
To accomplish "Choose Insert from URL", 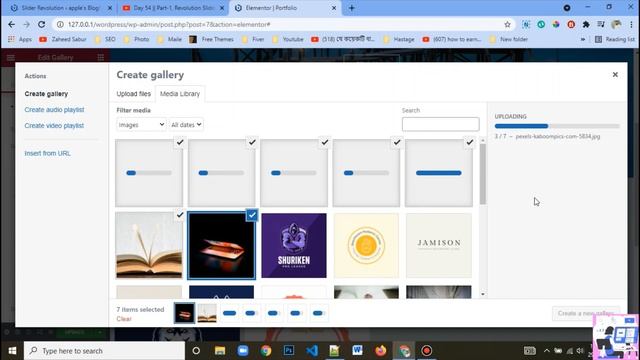I will (x=47, y=153).
